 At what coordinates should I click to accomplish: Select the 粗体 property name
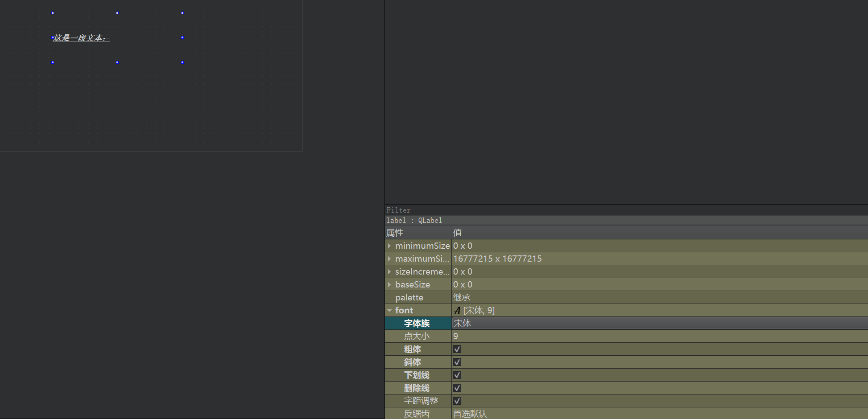[412, 349]
